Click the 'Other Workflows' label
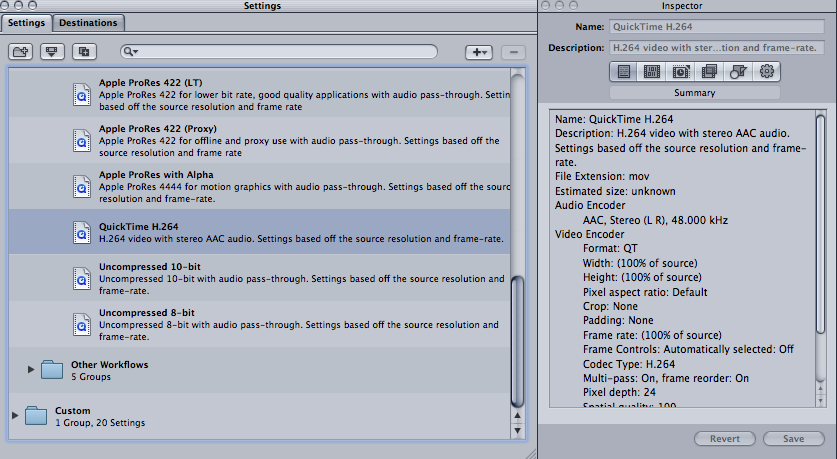 [109, 365]
